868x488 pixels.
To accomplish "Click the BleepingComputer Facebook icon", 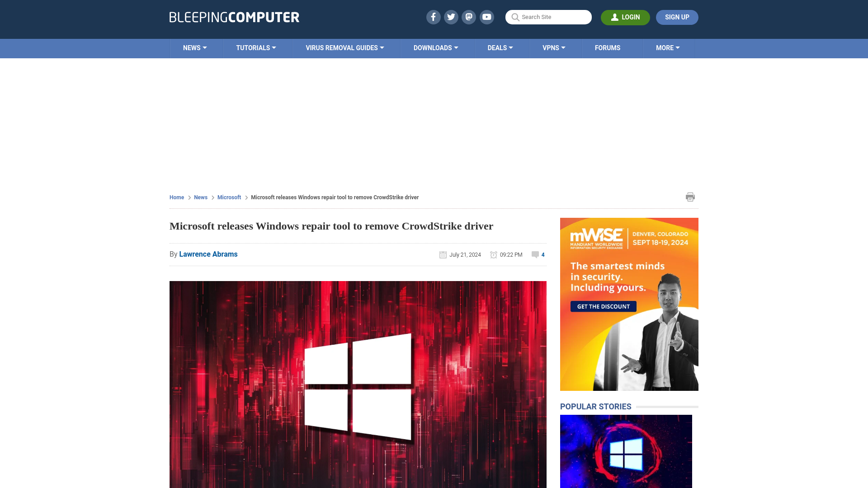I will click(433, 17).
